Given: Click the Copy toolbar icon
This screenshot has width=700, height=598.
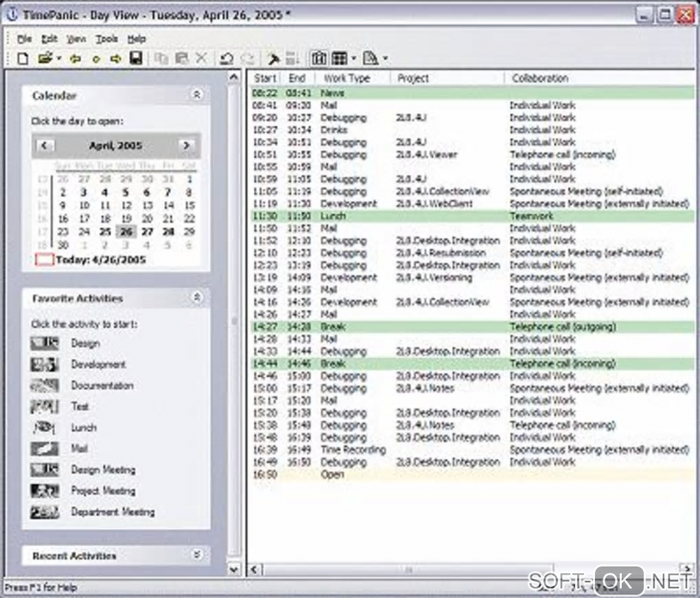Looking at the screenshot, I should [x=161, y=58].
